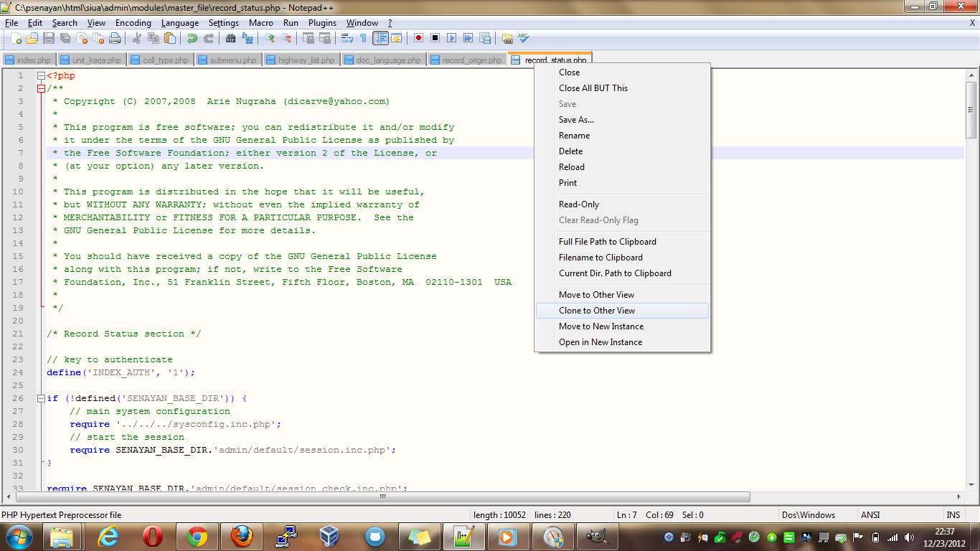This screenshot has height=551, width=980.
Task: Print the file via the printer icon
Action: pos(113,38)
